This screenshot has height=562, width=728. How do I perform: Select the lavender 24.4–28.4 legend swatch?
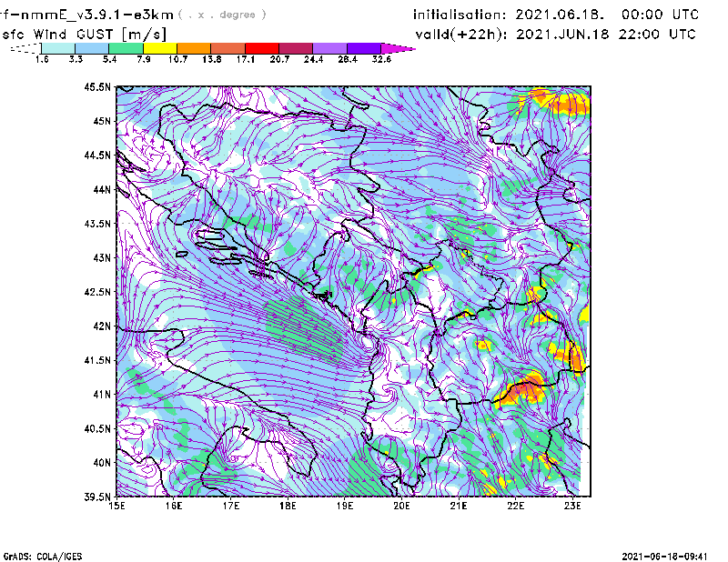(x=329, y=48)
